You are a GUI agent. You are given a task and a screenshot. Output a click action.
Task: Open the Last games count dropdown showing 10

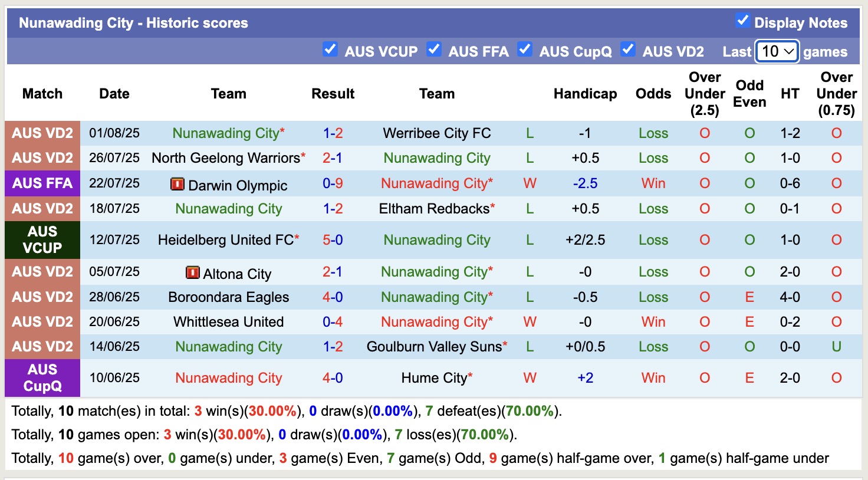point(777,51)
